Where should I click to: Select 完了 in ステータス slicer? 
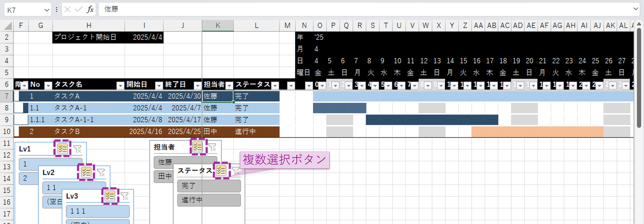point(209,186)
